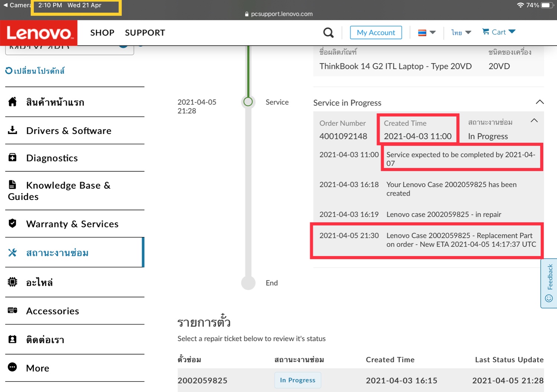
Task: Tap the pcsupport.lenovo.com address bar
Action: pos(278,14)
